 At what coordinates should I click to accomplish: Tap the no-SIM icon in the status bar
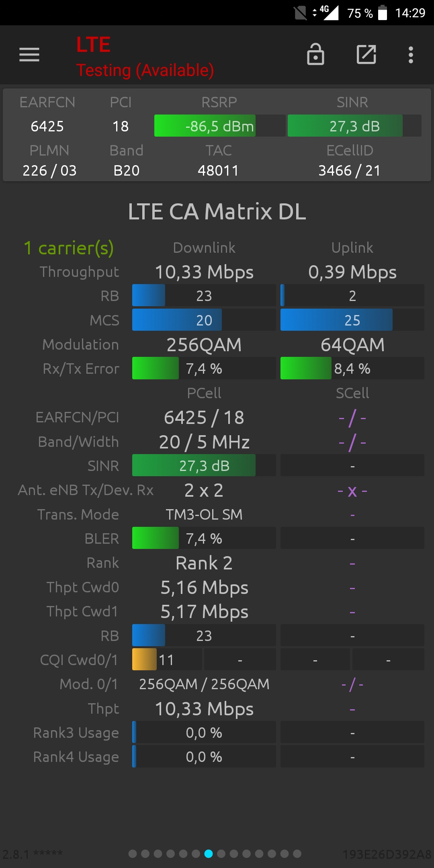point(300,13)
